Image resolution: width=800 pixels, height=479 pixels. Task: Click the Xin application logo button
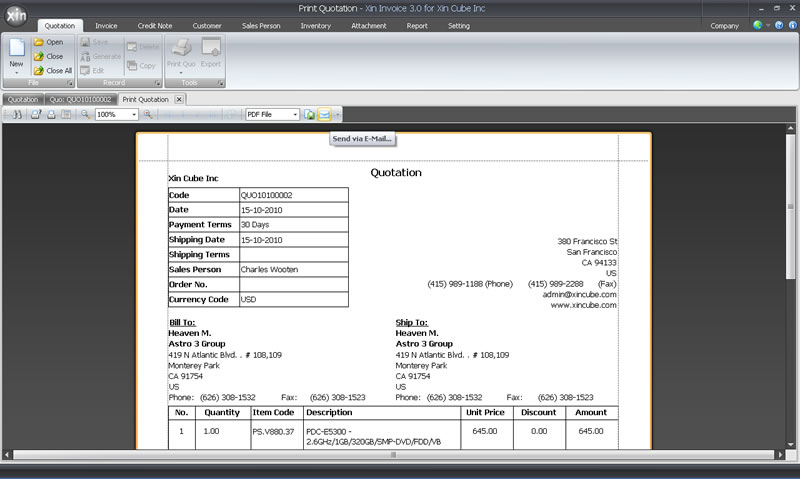point(16,16)
